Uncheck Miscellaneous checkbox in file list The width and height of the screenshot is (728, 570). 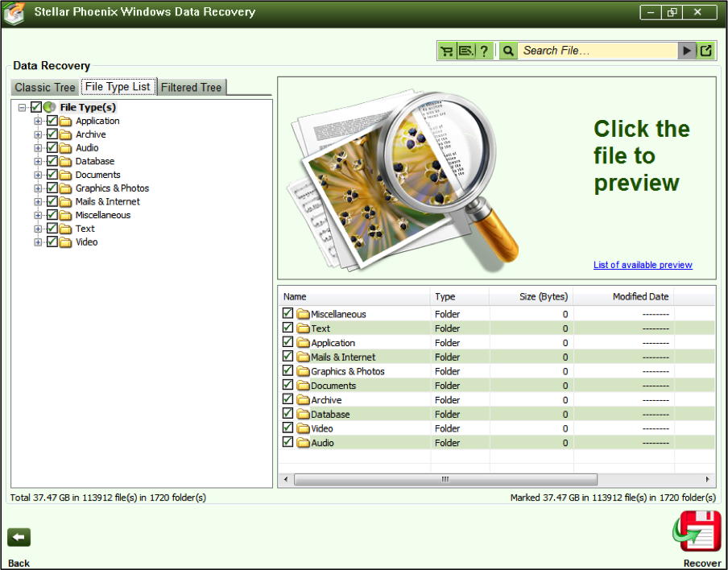(287, 313)
